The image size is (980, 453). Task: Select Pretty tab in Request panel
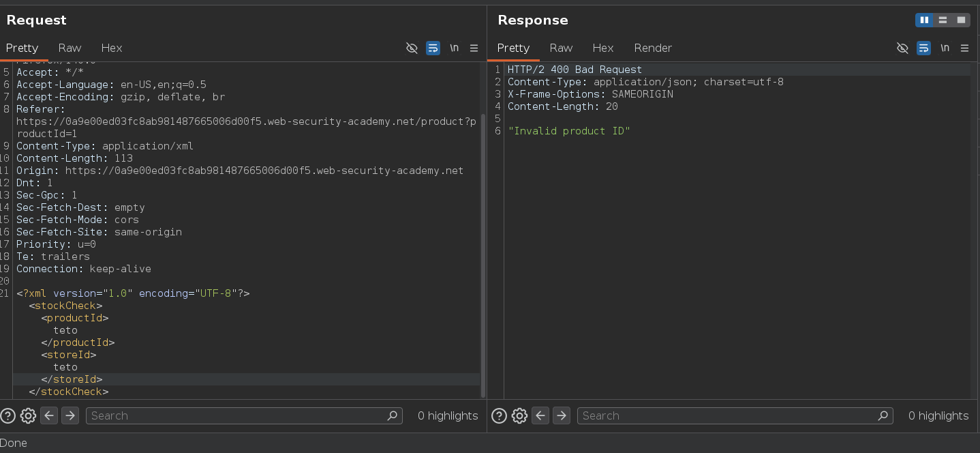(22, 48)
